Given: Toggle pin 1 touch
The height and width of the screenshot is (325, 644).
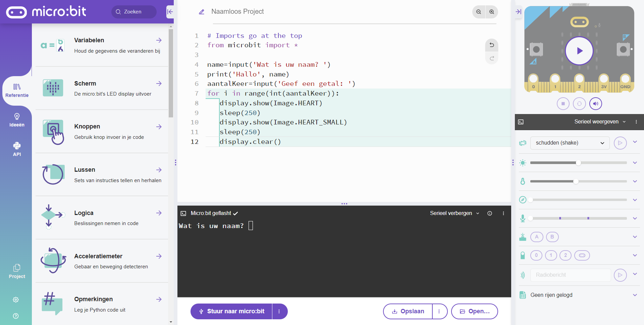Looking at the screenshot, I should [x=551, y=255].
